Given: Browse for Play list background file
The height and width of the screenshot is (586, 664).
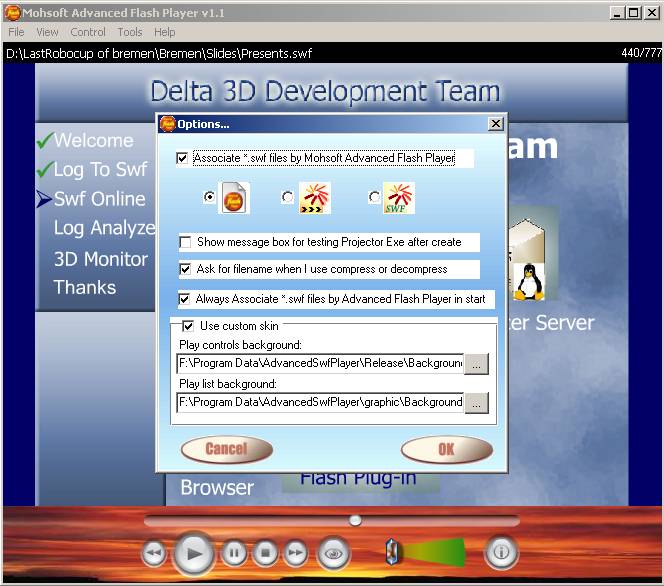Looking at the screenshot, I should (476, 403).
